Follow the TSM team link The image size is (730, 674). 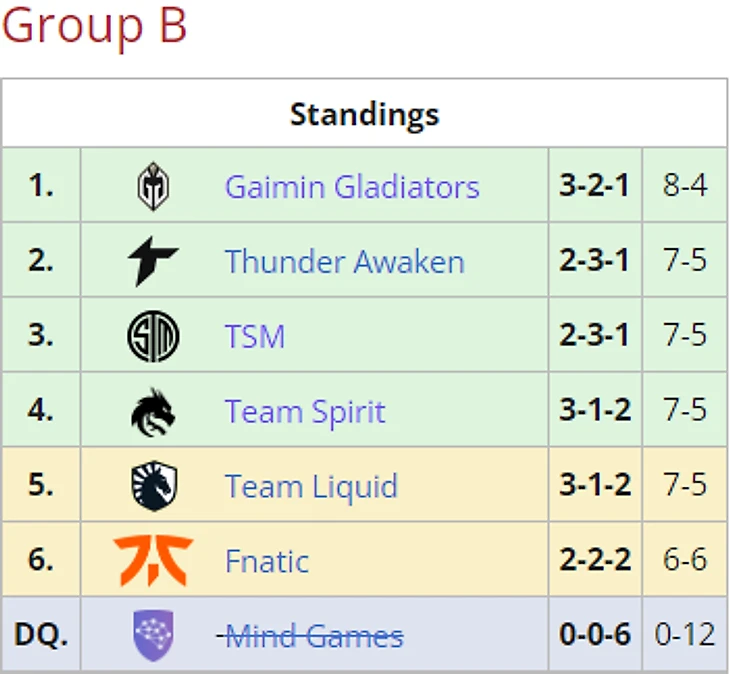[x=255, y=337]
